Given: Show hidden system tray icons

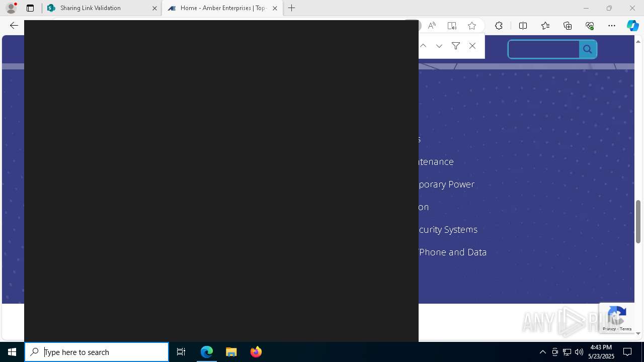Looking at the screenshot, I should [x=542, y=352].
